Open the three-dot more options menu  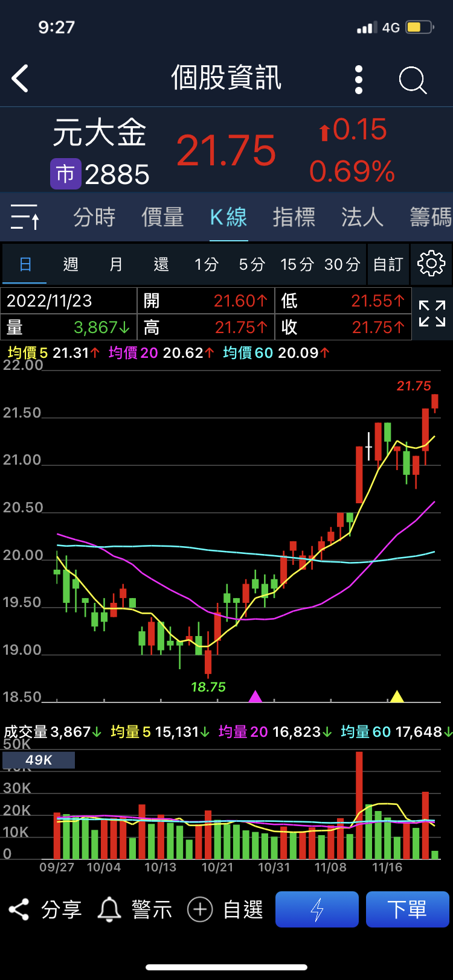coord(359,80)
